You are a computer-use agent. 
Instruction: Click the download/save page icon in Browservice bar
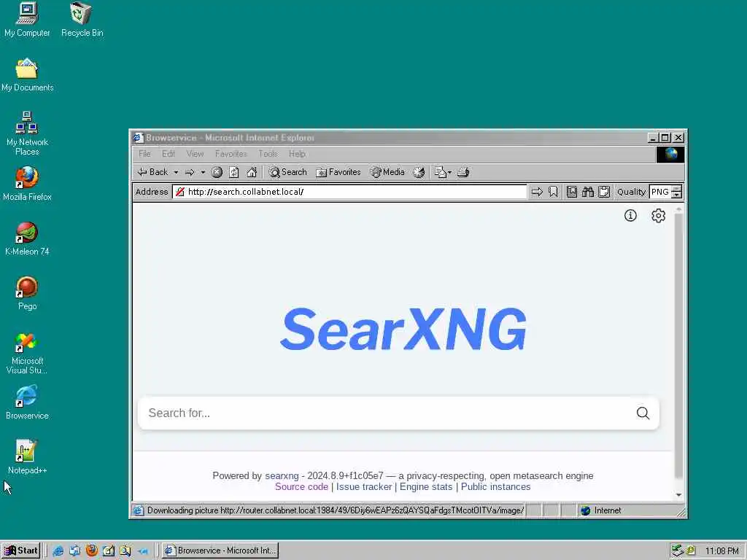click(572, 192)
